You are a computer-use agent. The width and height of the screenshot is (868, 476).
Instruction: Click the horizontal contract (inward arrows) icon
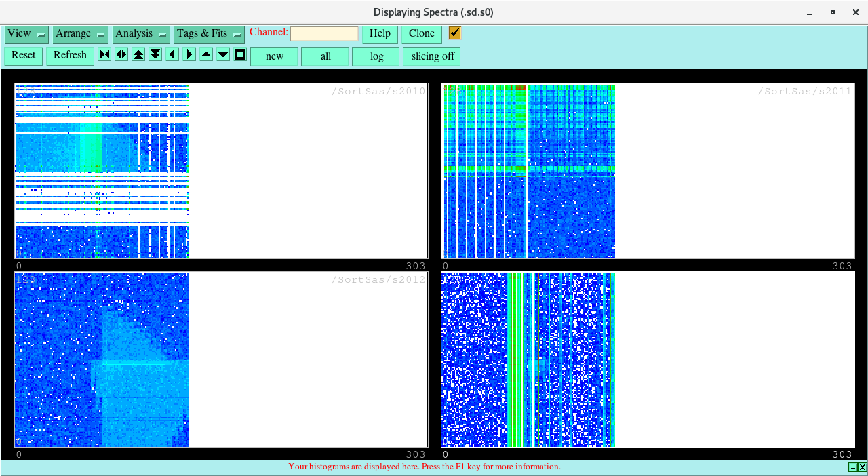tap(104, 55)
